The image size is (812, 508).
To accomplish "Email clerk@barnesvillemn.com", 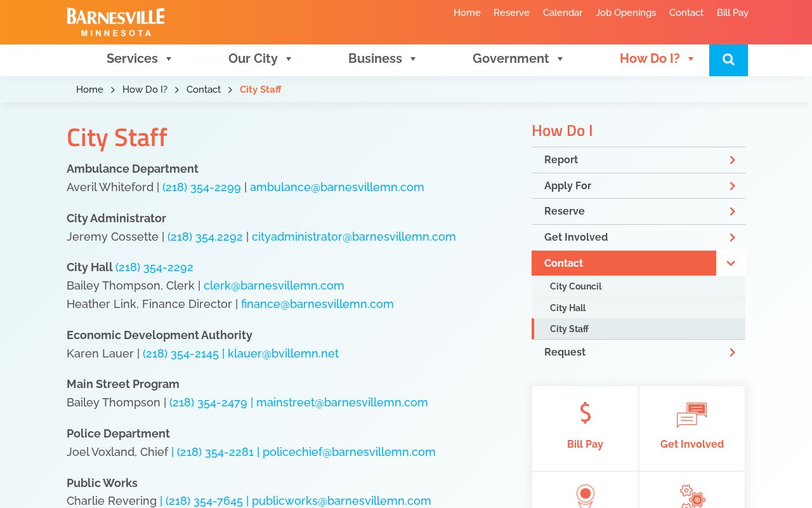I will [274, 286].
